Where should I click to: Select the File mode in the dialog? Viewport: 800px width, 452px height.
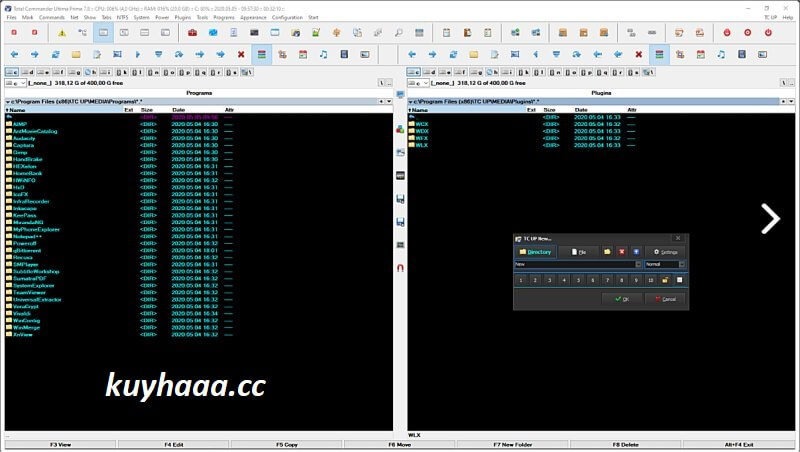click(579, 252)
